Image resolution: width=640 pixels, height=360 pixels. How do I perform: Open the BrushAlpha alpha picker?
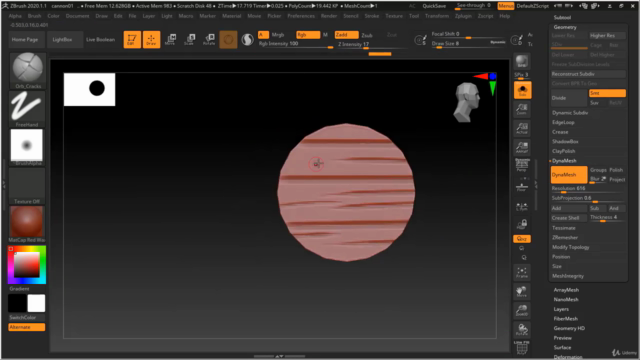[27, 147]
